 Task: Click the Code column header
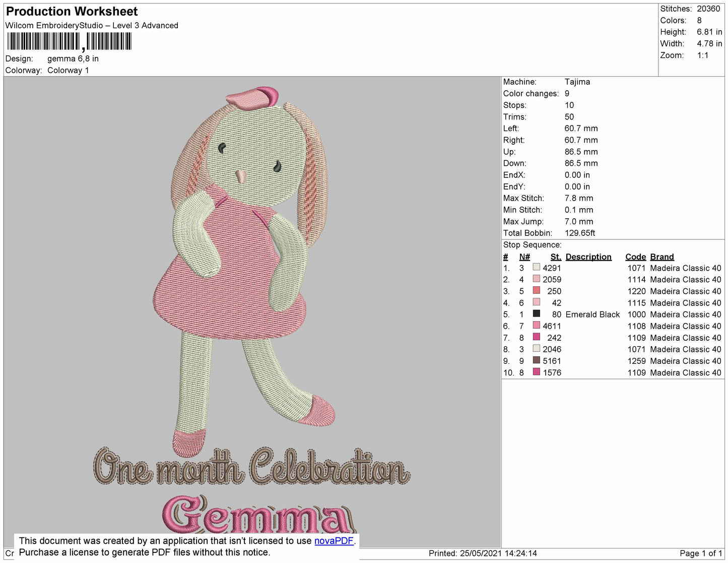click(x=636, y=257)
